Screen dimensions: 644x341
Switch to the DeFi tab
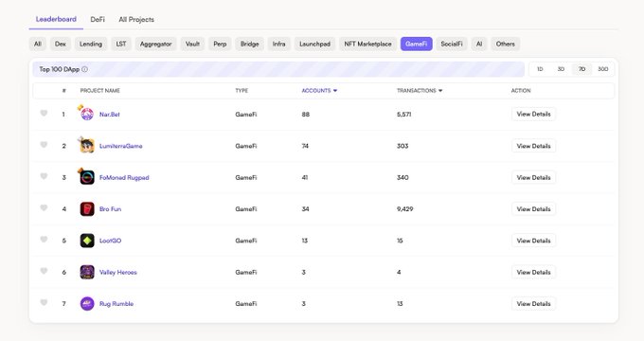point(98,19)
